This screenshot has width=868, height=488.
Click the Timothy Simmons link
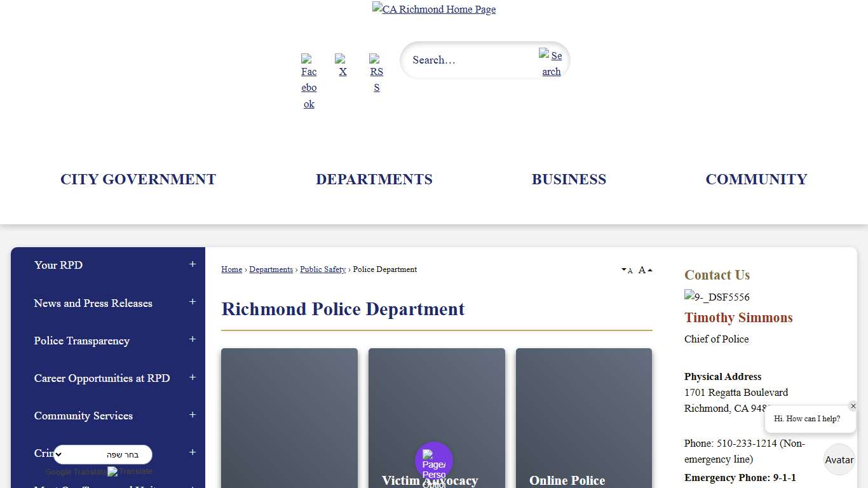[738, 317]
